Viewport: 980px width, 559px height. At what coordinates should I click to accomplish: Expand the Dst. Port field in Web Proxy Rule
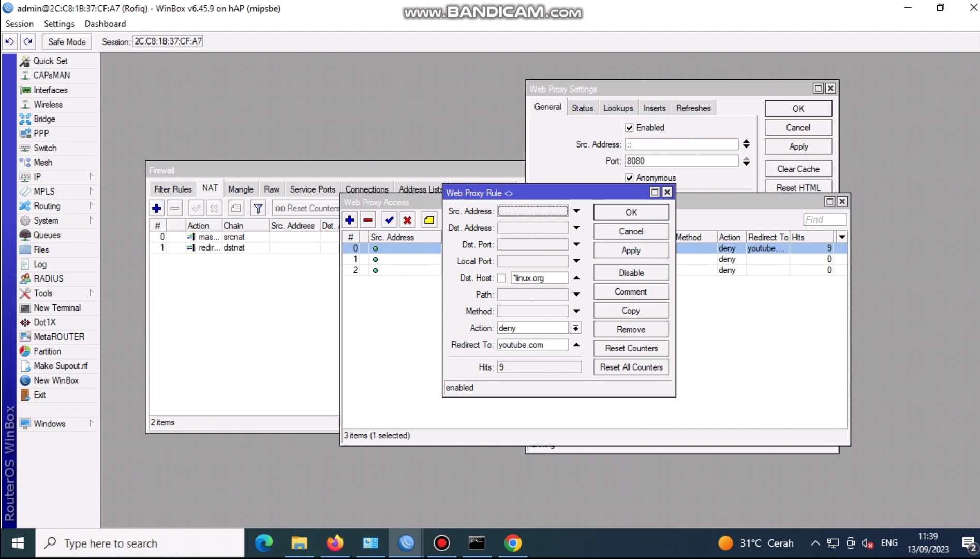tap(576, 244)
